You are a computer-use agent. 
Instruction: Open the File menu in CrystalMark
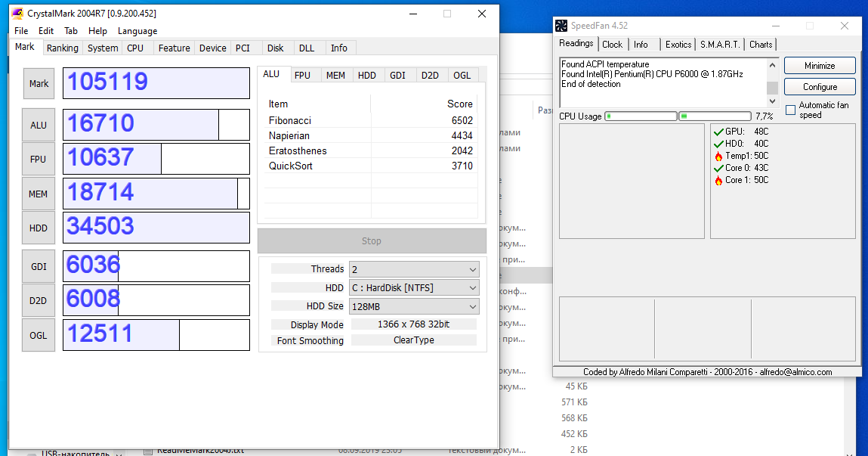point(21,31)
